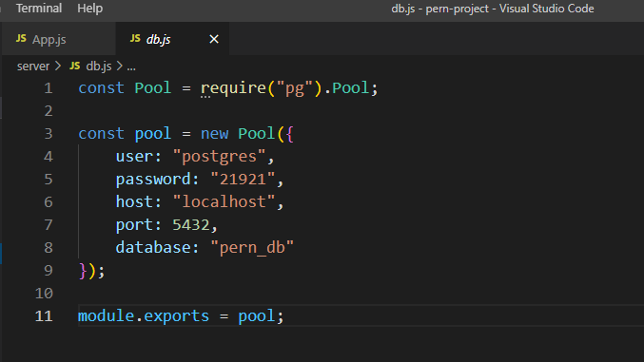Click the window title db.js - pern-project

click(493, 9)
